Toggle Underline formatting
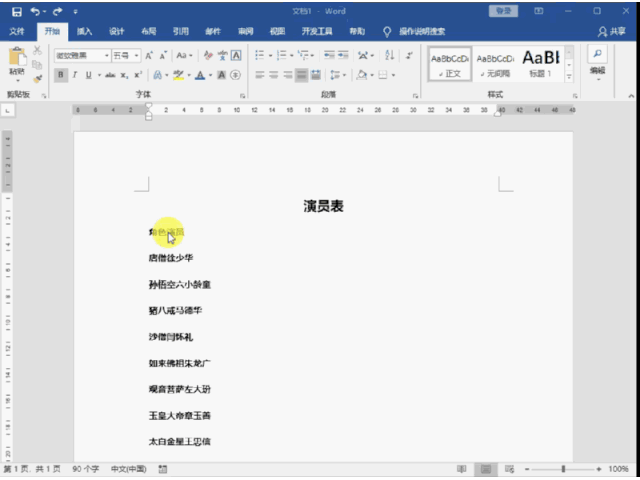Viewport: 640px width, 480px height. click(88, 75)
